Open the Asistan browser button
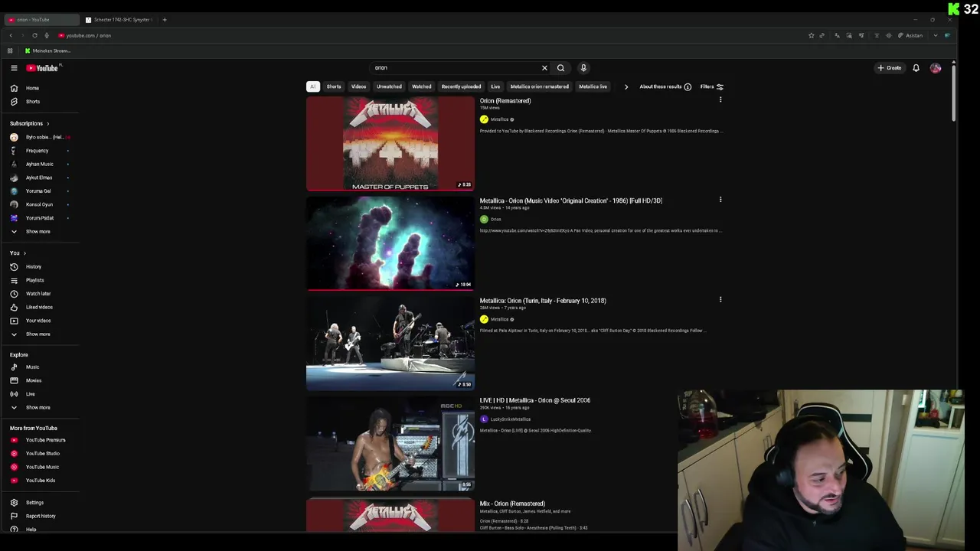 click(910, 35)
